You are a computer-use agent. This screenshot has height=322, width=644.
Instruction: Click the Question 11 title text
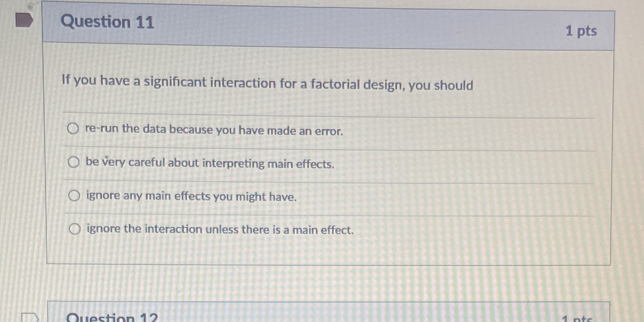[108, 23]
